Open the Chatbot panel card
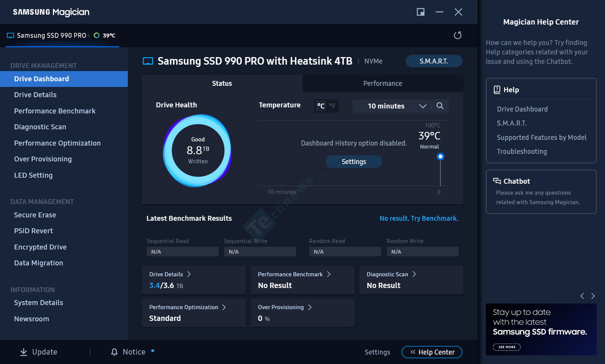 (x=541, y=192)
